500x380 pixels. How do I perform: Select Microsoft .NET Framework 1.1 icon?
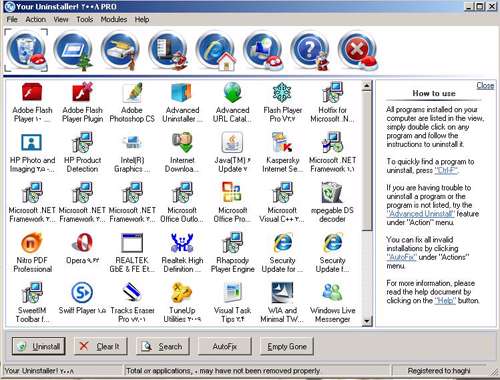pos(332,142)
